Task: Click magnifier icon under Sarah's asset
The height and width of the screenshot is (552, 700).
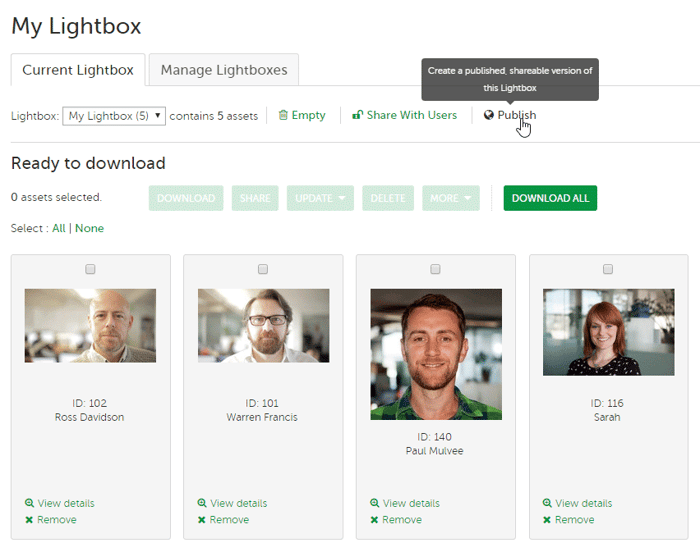Action: coord(548,504)
